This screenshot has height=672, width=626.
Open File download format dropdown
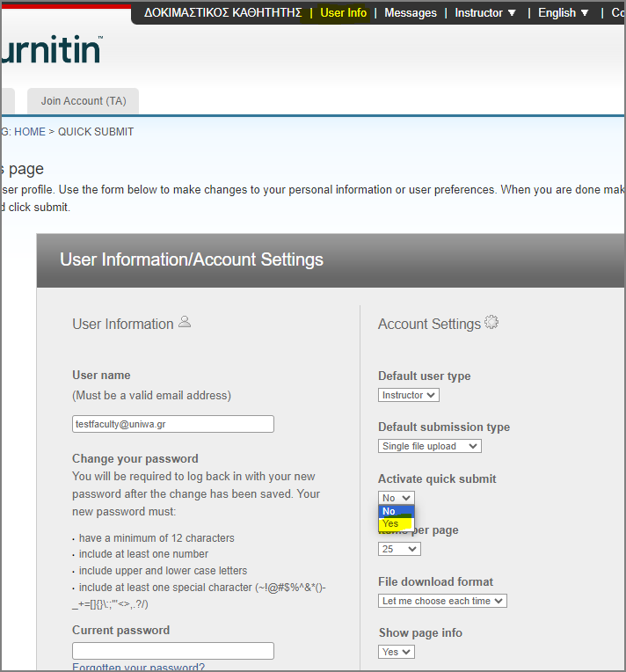pos(442,601)
